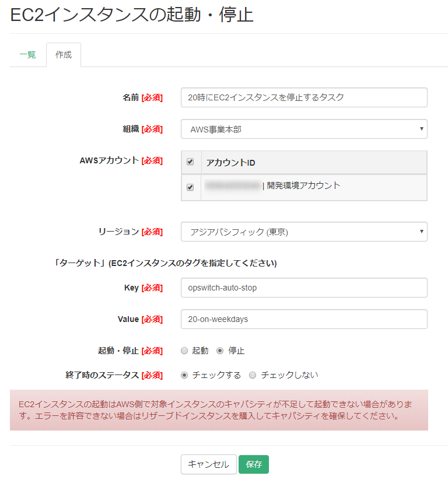Click the 組織 dropdown arrow icon

point(422,129)
